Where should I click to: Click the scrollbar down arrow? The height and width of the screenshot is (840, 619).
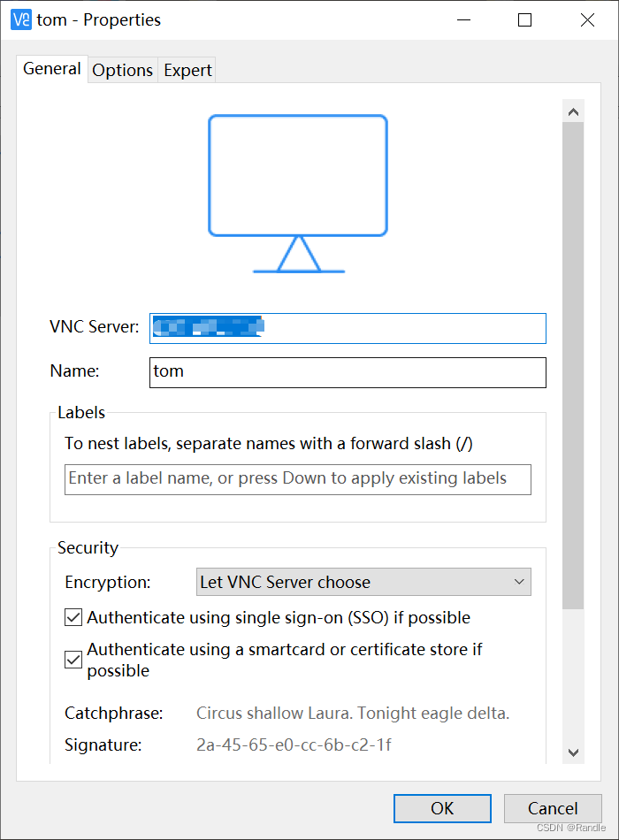point(573,752)
